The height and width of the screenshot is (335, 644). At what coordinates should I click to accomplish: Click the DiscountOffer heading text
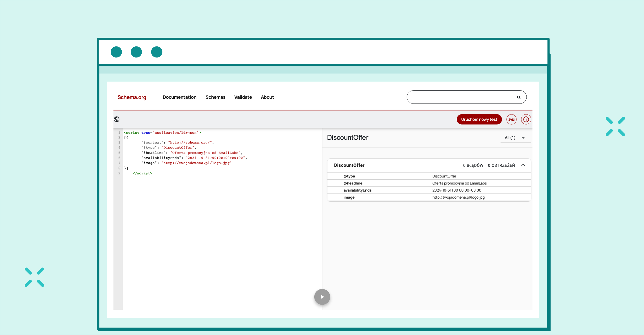[347, 137]
